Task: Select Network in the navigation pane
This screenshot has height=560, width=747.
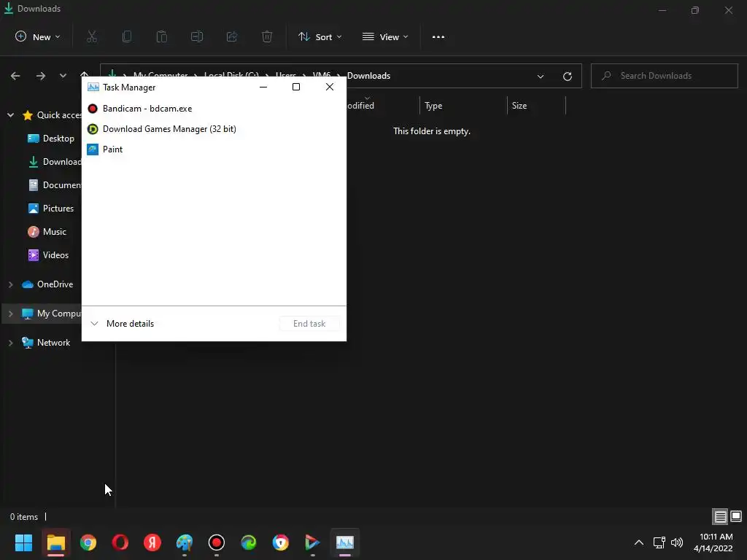Action: pos(46,343)
